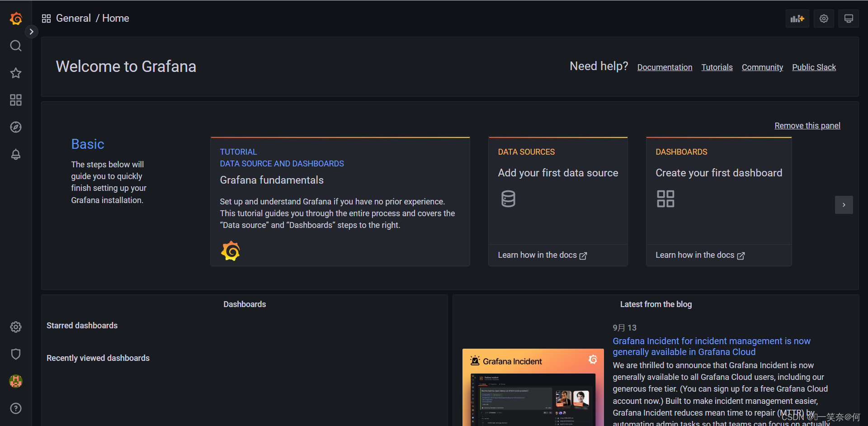Click the Dashboards panel title
The image size is (868, 426).
tap(245, 304)
